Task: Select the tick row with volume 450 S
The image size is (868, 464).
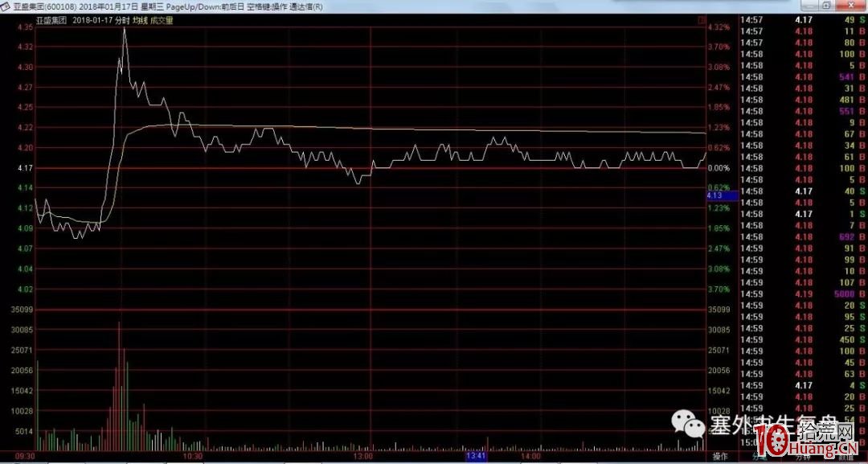Action: click(x=803, y=339)
